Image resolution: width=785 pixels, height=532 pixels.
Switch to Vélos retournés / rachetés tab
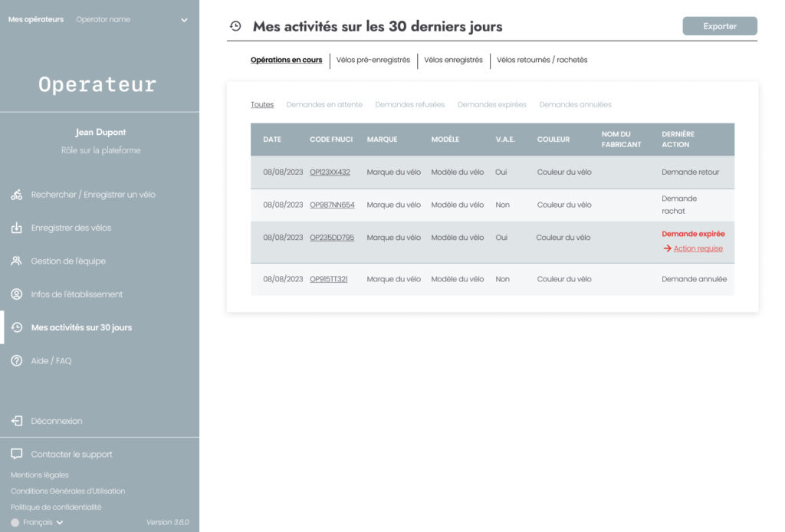(542, 60)
